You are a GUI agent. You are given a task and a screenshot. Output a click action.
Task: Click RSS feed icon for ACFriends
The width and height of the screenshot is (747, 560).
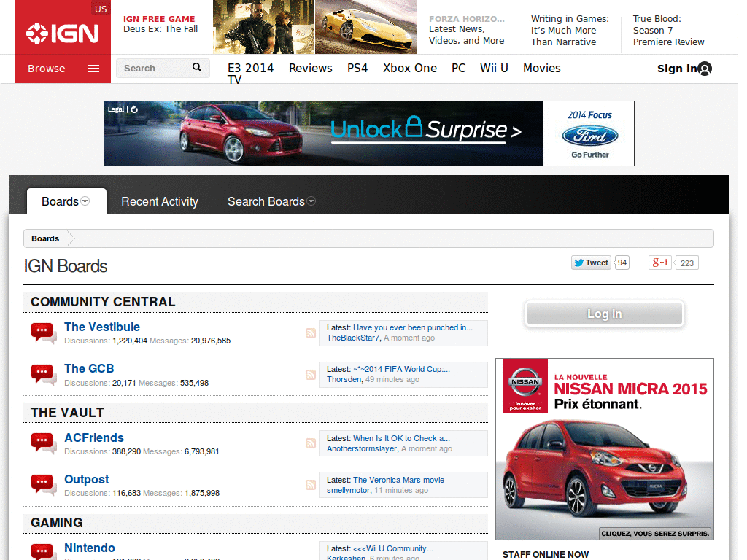click(311, 443)
